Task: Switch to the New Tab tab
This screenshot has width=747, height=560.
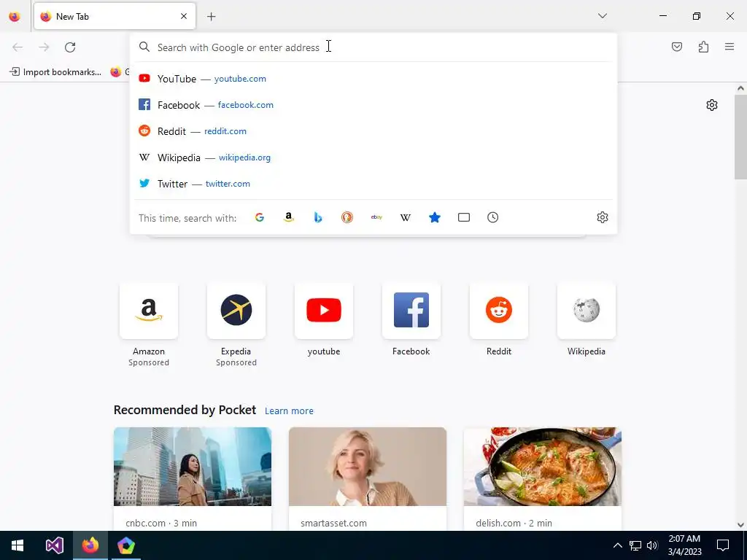Action: tap(115, 16)
